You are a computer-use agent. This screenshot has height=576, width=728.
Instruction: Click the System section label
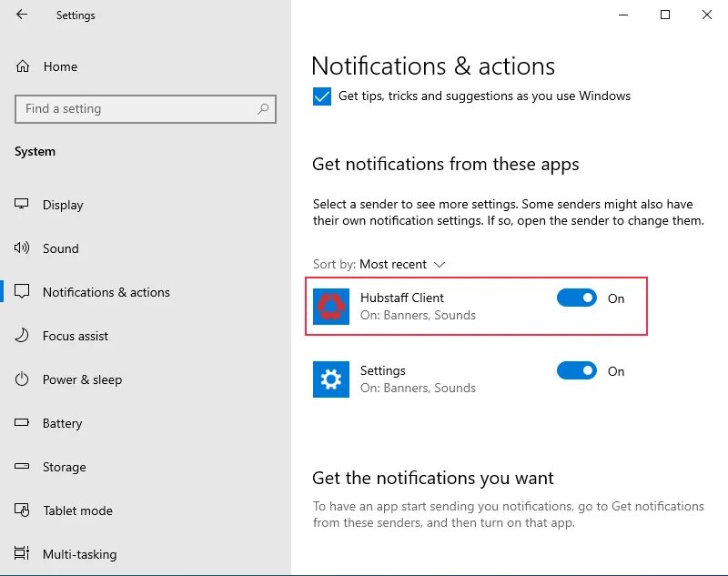coord(35,152)
